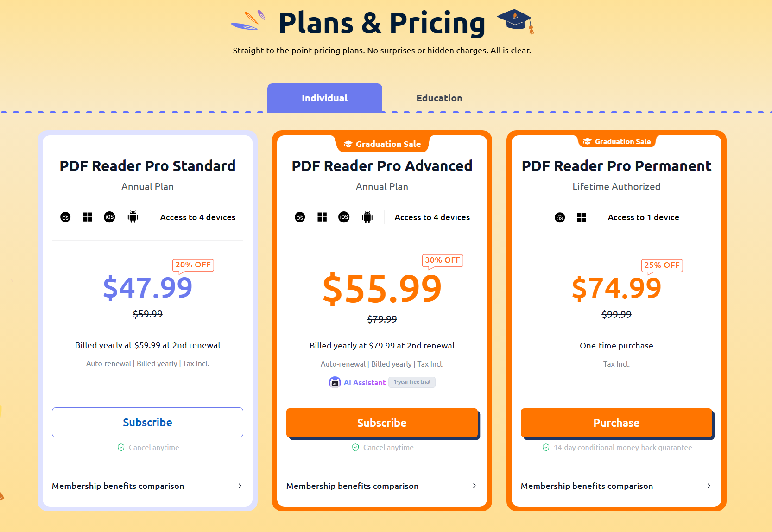This screenshot has height=532, width=772.
Task: Click the graduation cap icon beside the title
Action: pyautogui.click(x=516, y=21)
